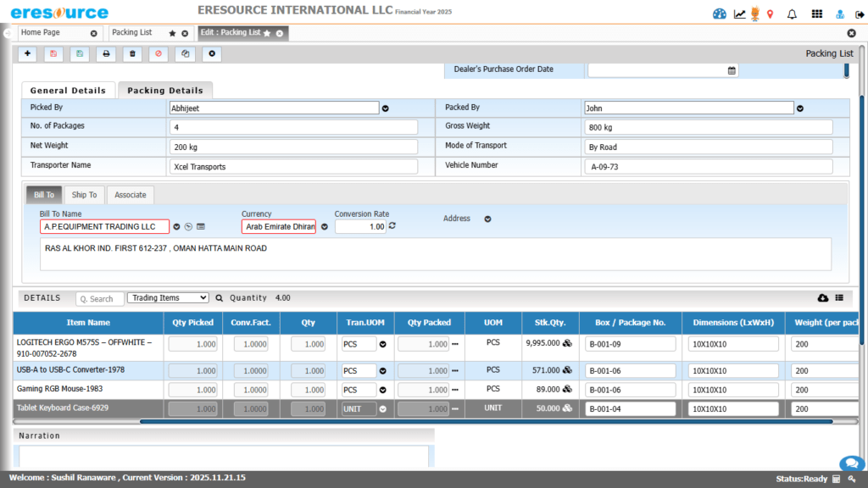The height and width of the screenshot is (488, 868).
Task: Open the Home Page tab
Action: pos(53,33)
